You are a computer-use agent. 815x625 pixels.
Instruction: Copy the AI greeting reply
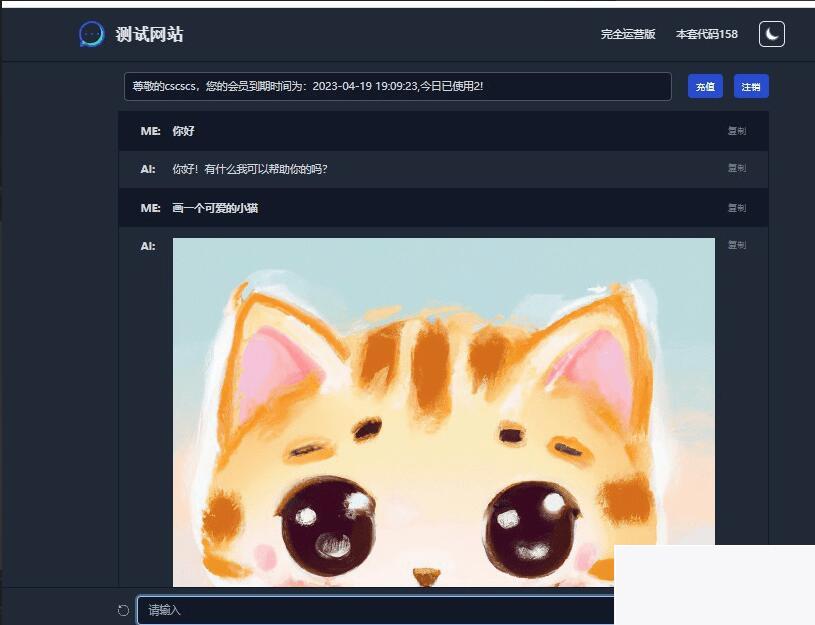click(x=737, y=167)
